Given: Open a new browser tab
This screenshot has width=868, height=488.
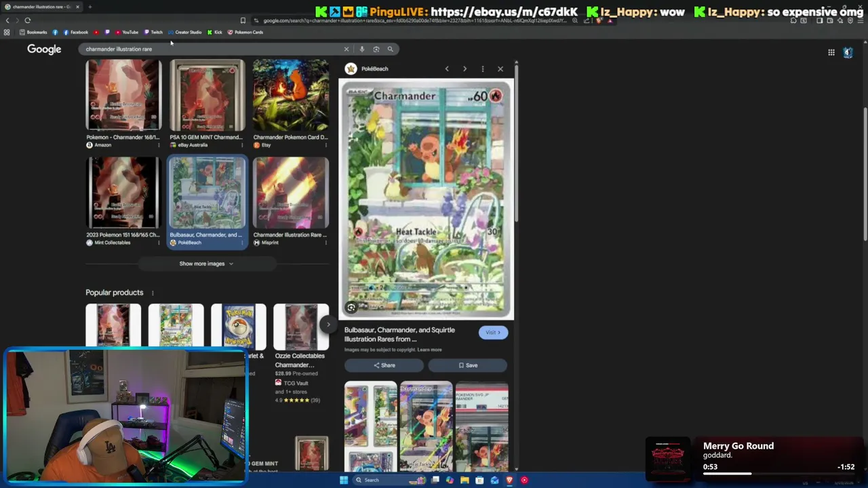Looking at the screenshot, I should (90, 7).
